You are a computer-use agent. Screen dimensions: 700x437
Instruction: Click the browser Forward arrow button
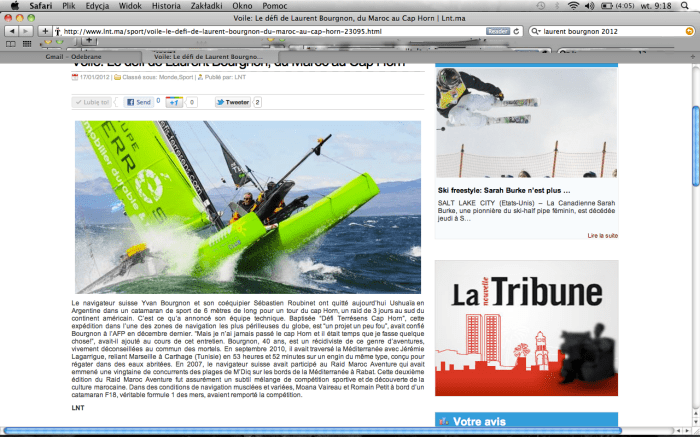(27, 31)
